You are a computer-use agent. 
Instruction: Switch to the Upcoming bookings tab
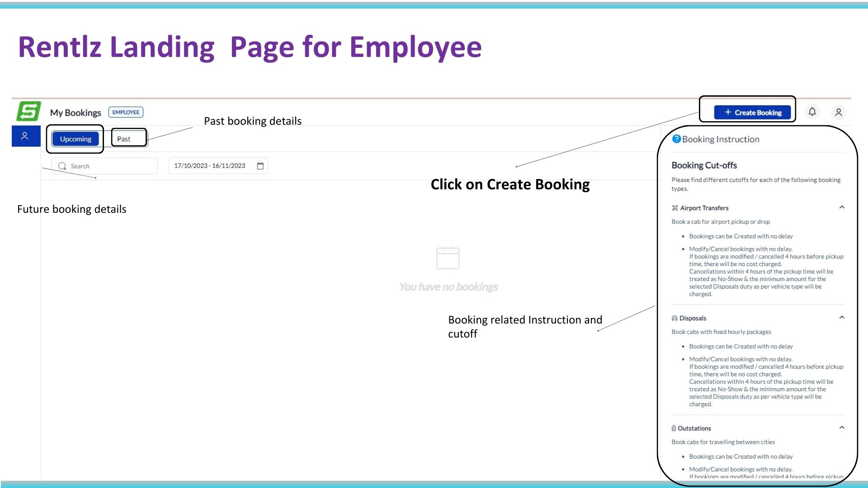(x=75, y=139)
